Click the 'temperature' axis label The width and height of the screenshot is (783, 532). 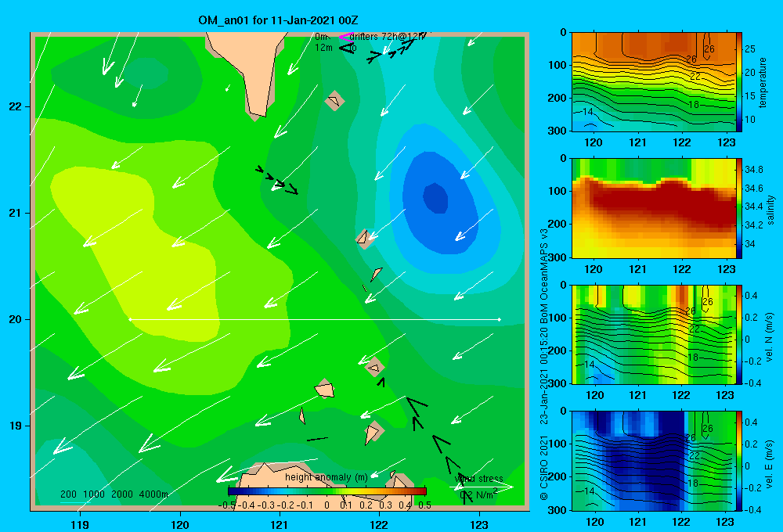click(762, 82)
